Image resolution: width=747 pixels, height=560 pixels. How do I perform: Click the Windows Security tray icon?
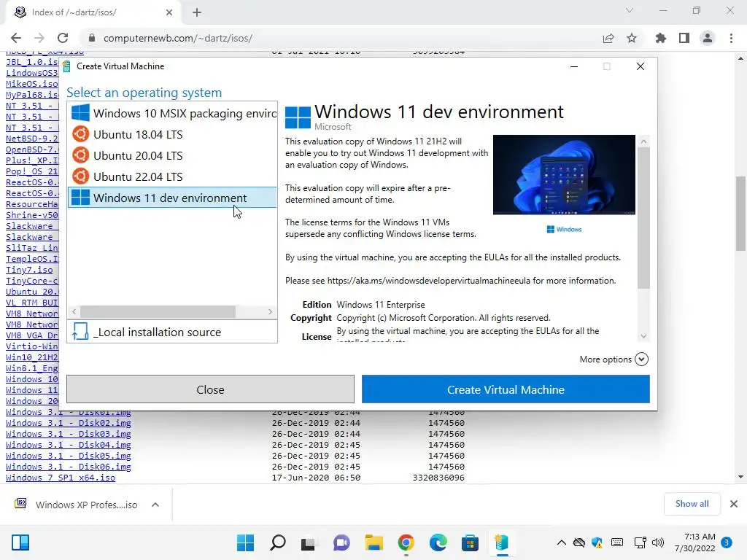point(597,542)
